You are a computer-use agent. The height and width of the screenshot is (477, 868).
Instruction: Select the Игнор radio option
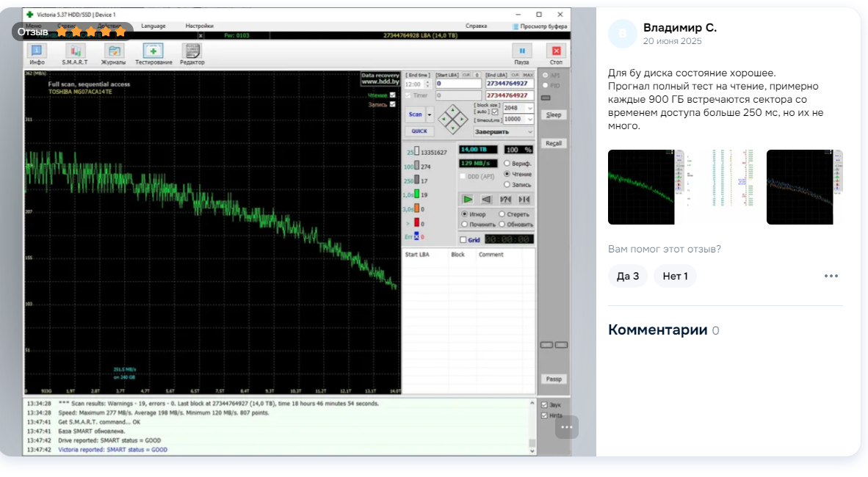464,214
